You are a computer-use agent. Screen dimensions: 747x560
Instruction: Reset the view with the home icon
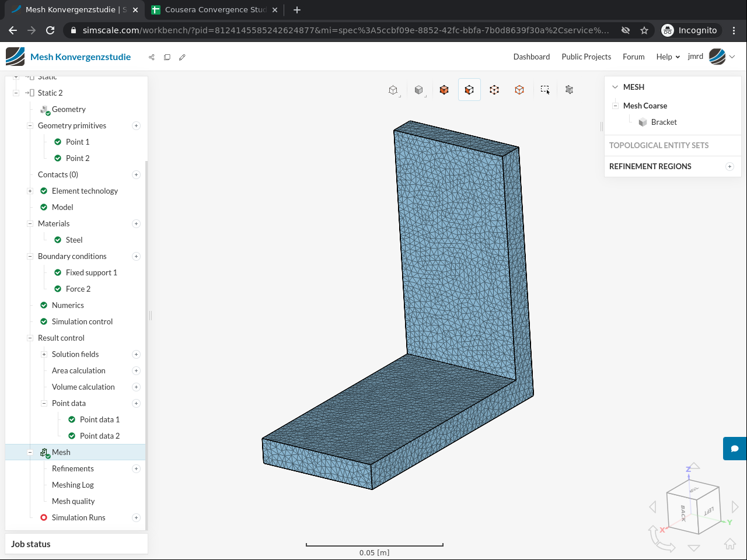coord(729,544)
